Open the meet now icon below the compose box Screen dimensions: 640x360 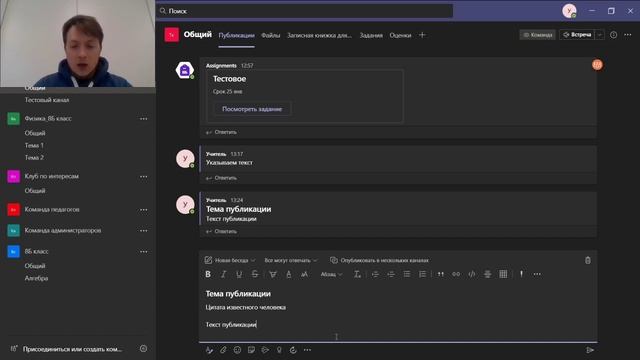pos(265,350)
